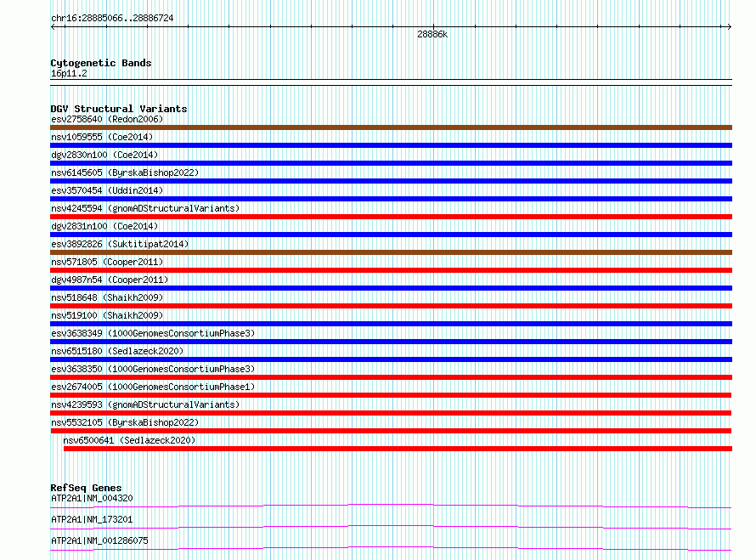Click the RefSeq Genes track title

point(86,488)
